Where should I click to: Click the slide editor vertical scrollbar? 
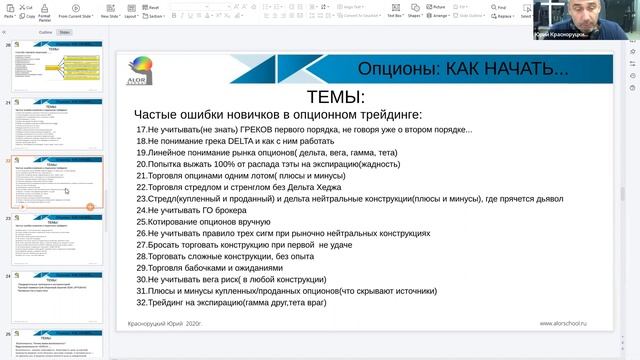622,194
